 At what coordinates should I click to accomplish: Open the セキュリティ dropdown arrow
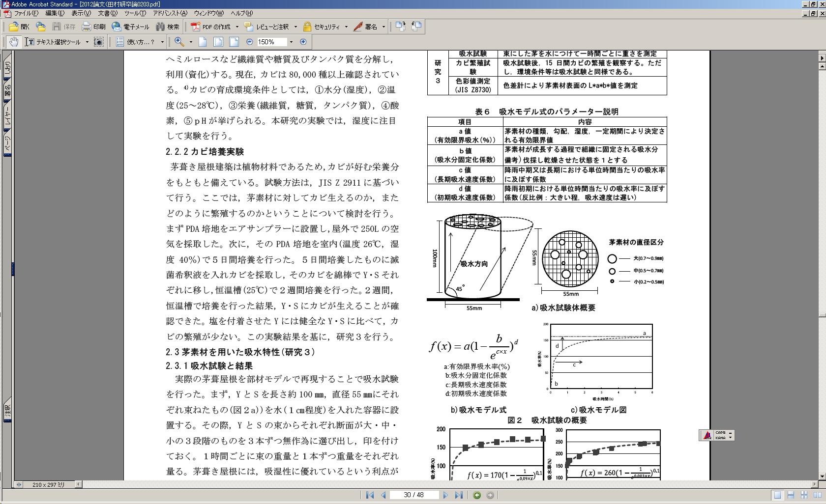pyautogui.click(x=346, y=27)
